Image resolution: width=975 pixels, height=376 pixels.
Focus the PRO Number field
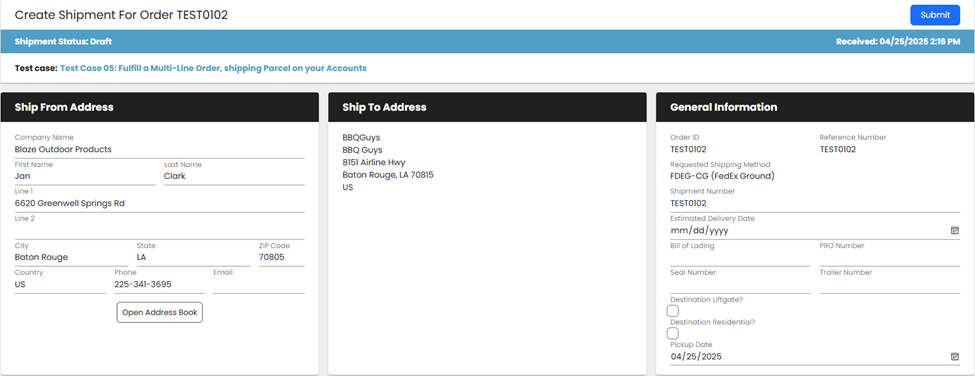[890, 258]
